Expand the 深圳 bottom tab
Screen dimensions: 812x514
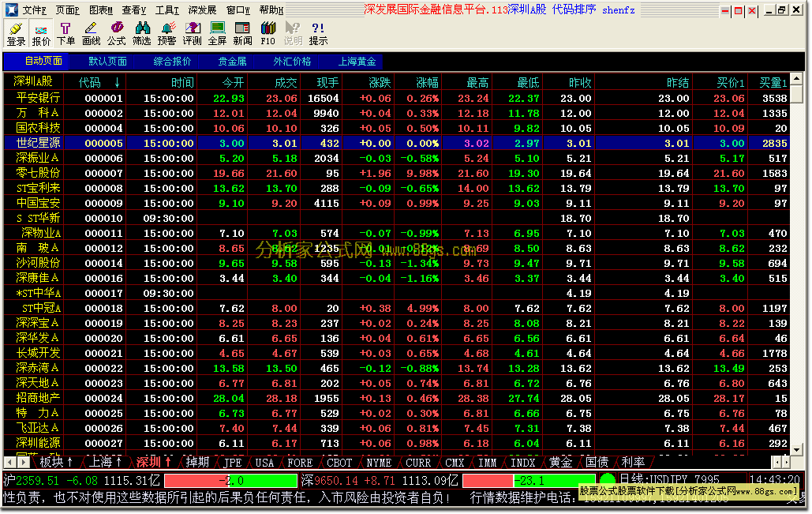[x=154, y=462]
